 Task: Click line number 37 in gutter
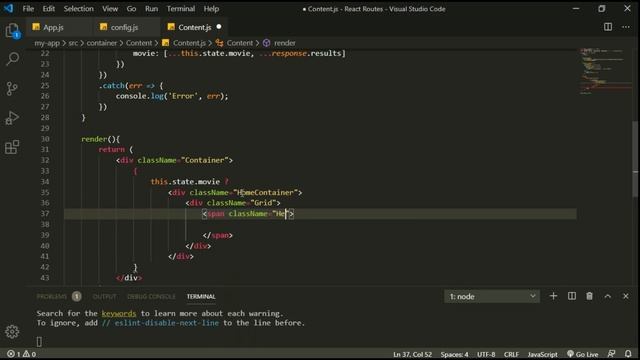tap(45, 213)
